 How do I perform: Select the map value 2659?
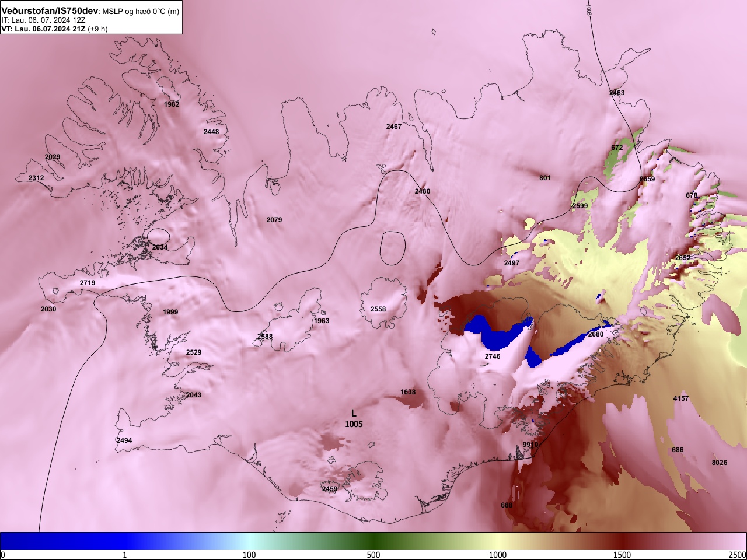[x=647, y=179]
